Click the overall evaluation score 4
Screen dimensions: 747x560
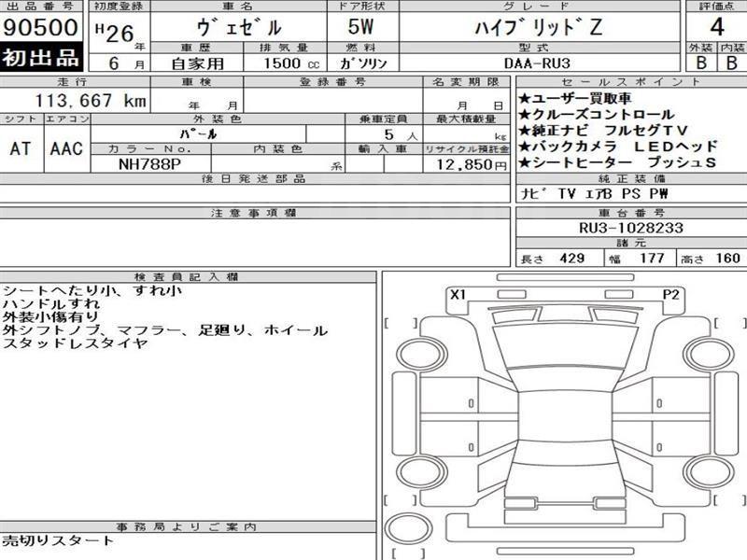[716, 27]
